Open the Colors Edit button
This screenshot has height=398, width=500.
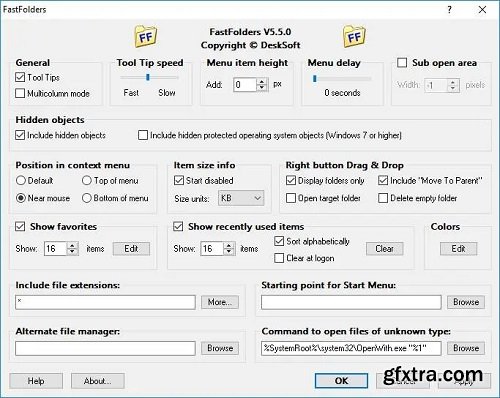pos(459,249)
